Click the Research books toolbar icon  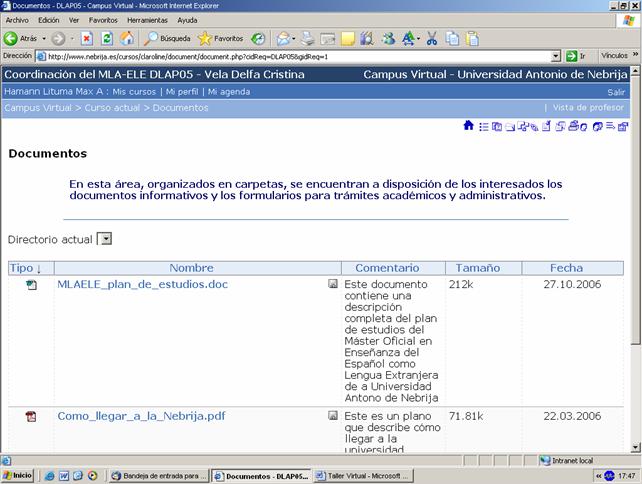(x=367, y=39)
